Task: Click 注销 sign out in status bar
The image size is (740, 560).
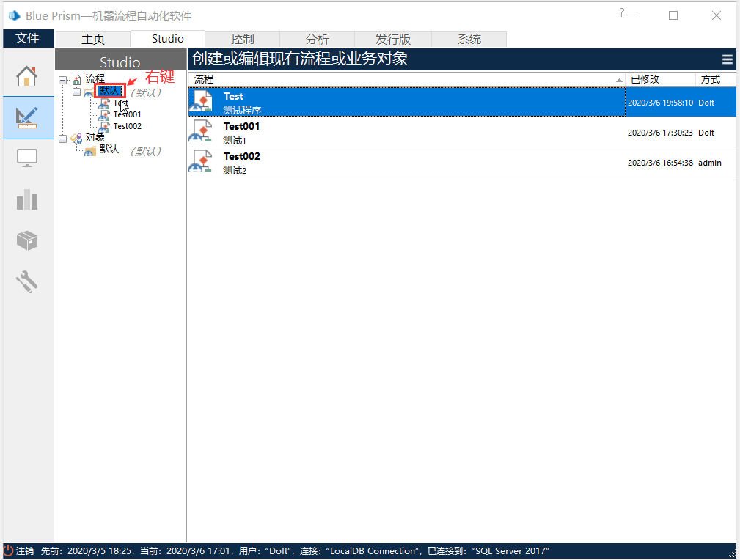Action: [25, 550]
